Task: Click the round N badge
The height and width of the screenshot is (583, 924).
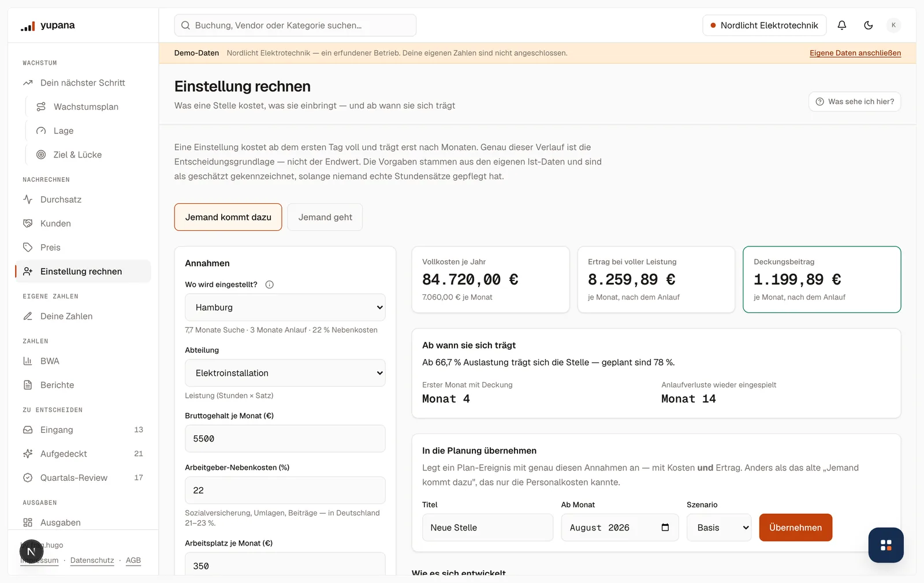Action: (32, 552)
